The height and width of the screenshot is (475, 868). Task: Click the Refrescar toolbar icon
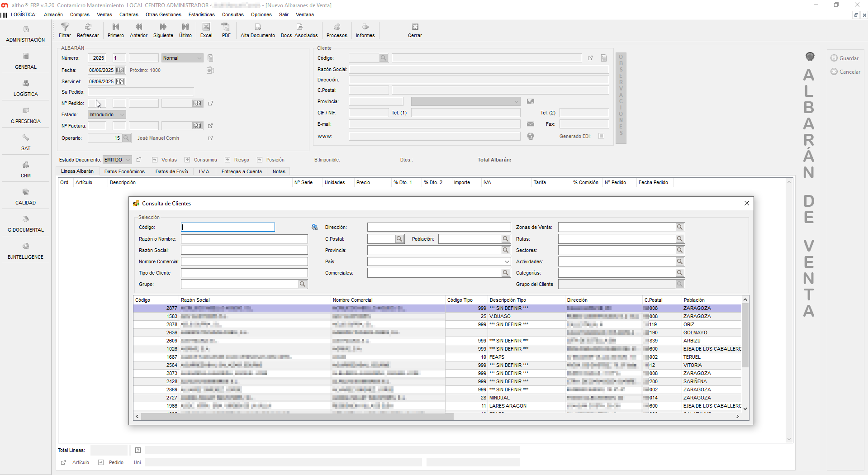click(x=88, y=28)
